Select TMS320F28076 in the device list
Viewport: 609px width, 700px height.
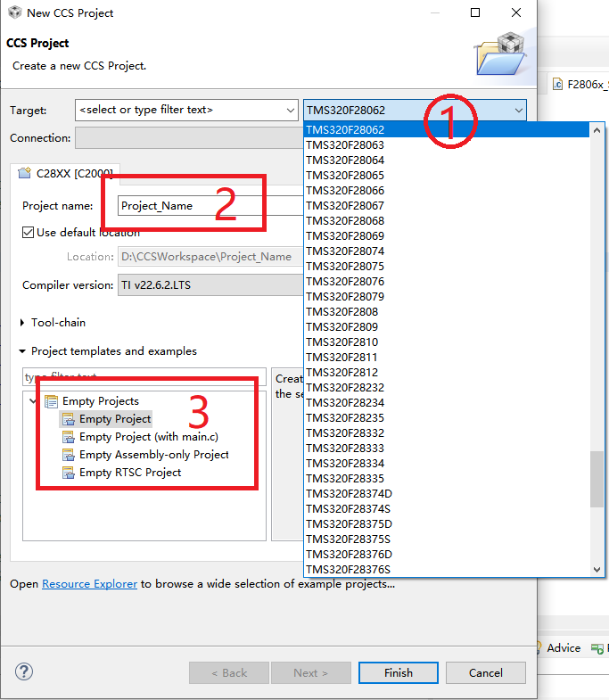tap(447, 282)
